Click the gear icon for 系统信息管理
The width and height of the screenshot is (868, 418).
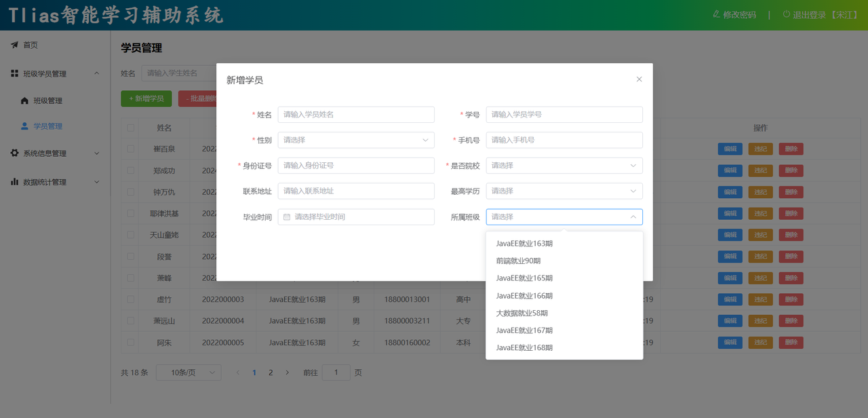point(14,153)
